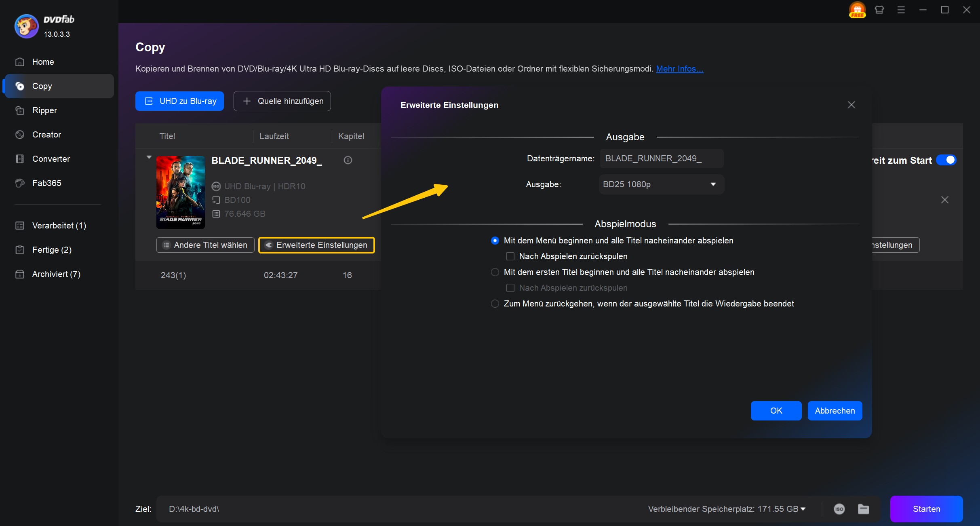Open the Creator module
This screenshot has width=980, height=526.
tap(59, 135)
